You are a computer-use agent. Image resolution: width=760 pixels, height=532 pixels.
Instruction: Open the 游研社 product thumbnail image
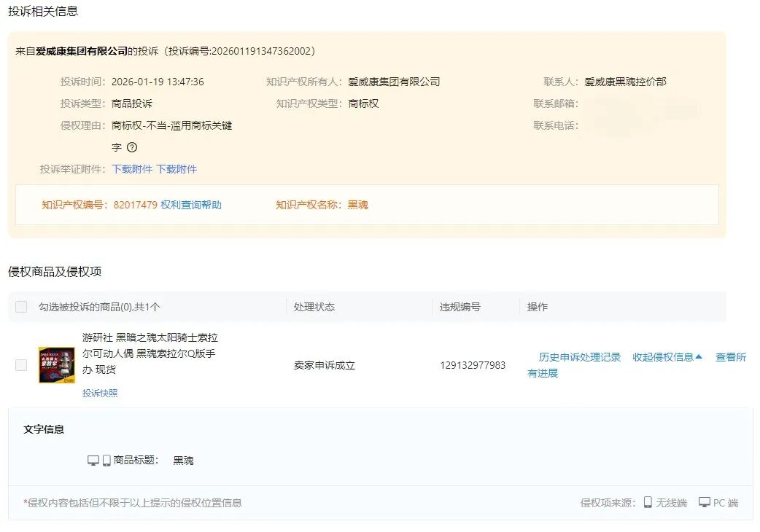click(x=57, y=365)
